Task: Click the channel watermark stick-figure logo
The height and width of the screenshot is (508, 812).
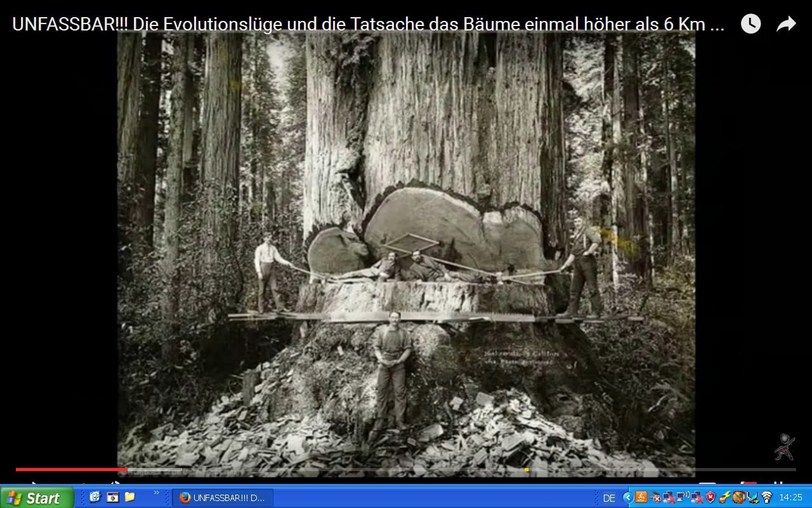Action: (784, 447)
